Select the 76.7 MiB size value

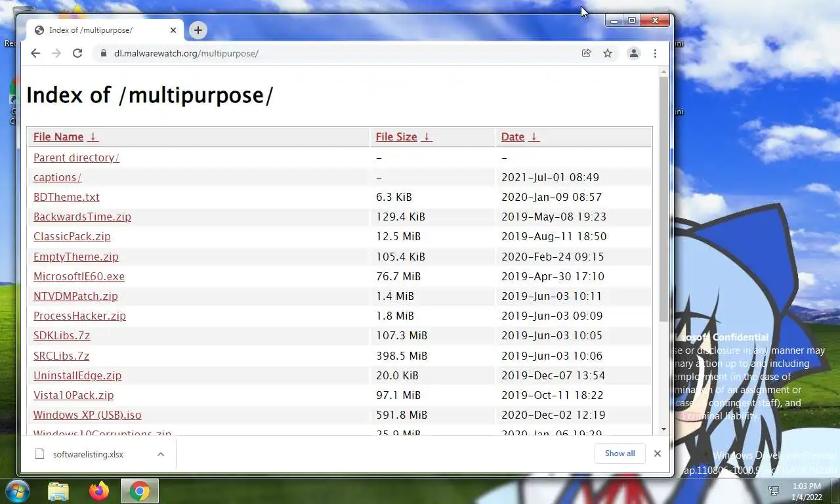click(x=398, y=276)
